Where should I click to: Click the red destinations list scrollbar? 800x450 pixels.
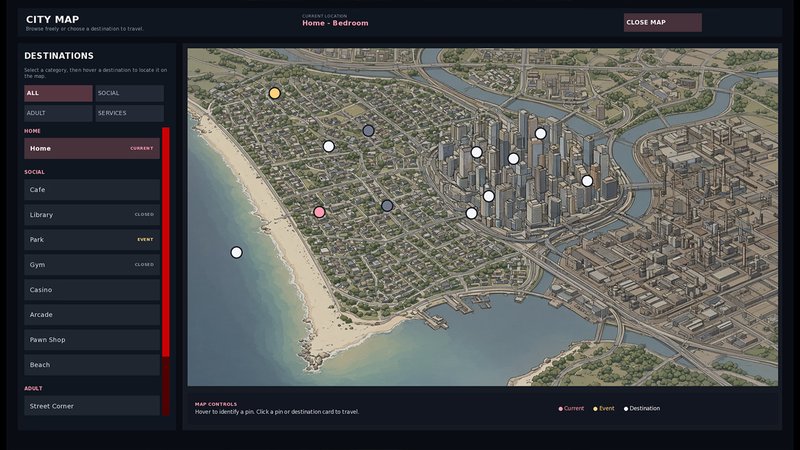click(166, 242)
